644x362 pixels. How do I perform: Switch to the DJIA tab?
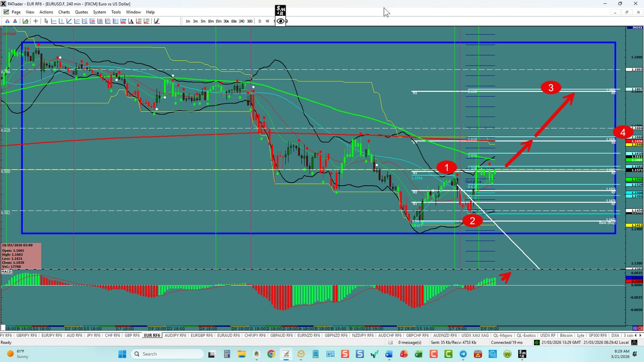click(x=615, y=335)
